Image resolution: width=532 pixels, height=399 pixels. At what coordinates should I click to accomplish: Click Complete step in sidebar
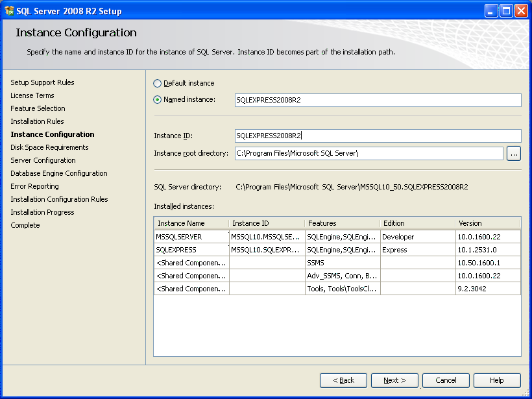pyautogui.click(x=25, y=225)
